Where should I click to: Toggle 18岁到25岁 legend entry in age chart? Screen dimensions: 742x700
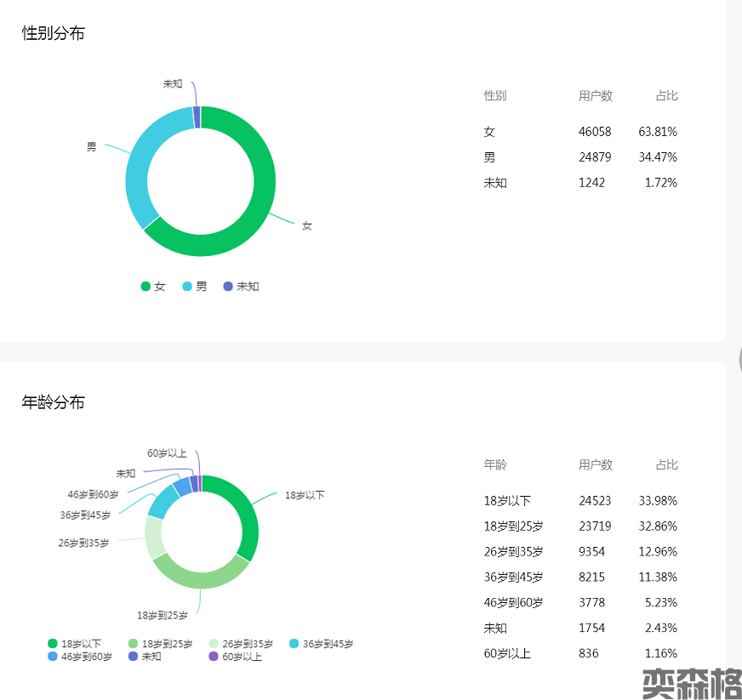(160, 644)
